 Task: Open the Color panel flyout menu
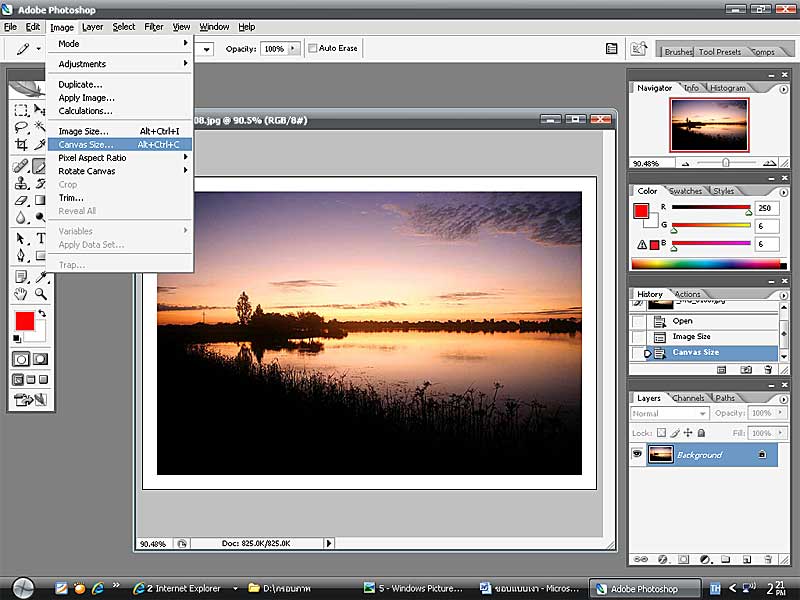point(783,192)
